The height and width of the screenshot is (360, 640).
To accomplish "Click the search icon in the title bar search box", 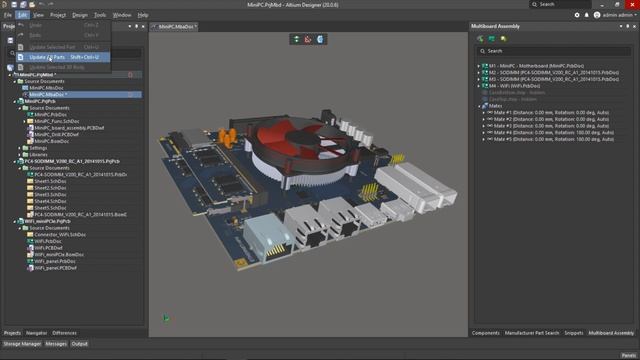I will tap(534, 4).
